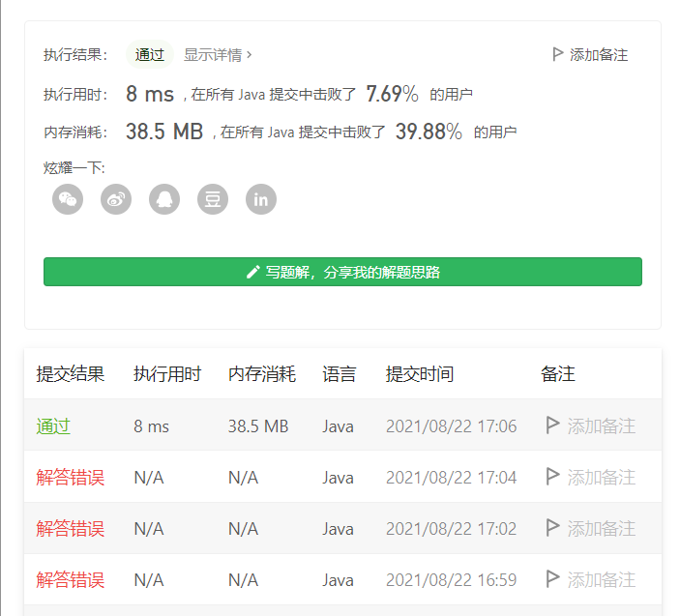Click 语言 column header

(x=340, y=373)
